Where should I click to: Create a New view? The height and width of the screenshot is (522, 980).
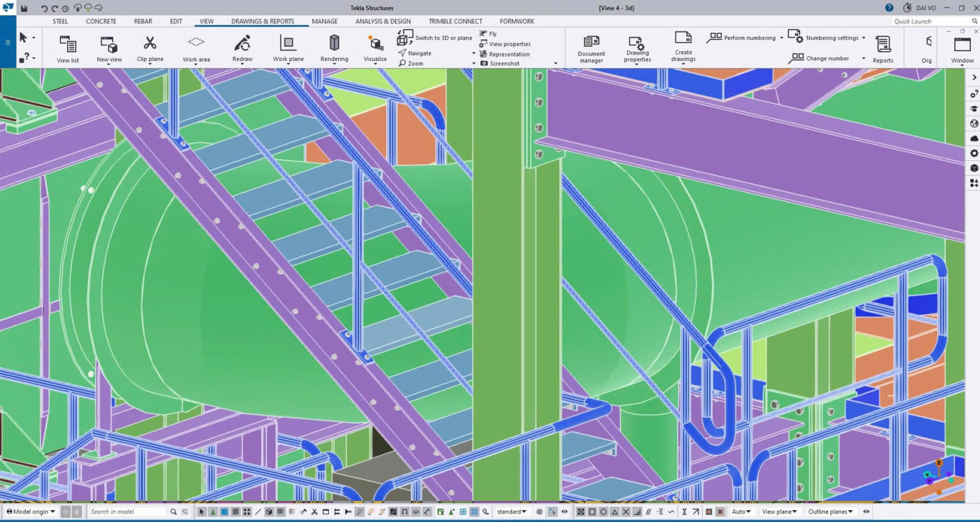pos(109,49)
